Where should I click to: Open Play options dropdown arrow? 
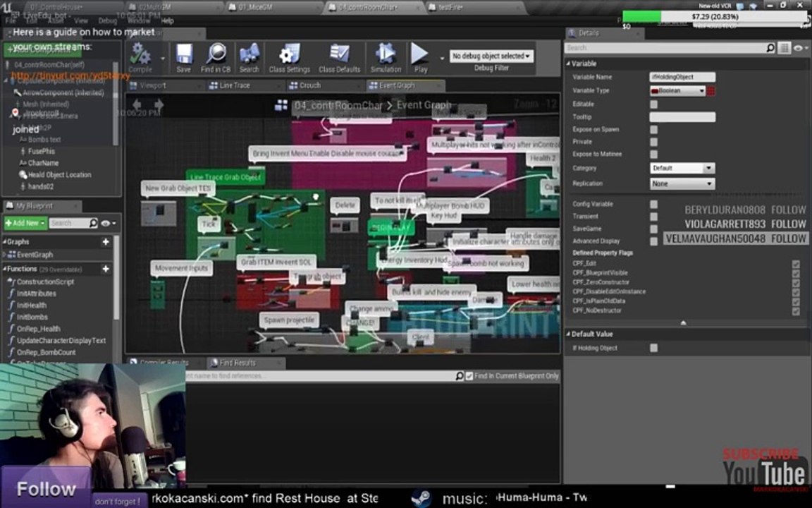point(442,58)
